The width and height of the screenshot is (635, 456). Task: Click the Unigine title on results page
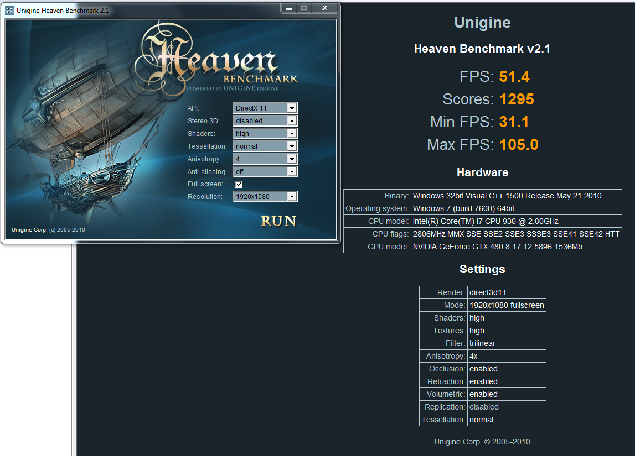pyautogui.click(x=482, y=23)
